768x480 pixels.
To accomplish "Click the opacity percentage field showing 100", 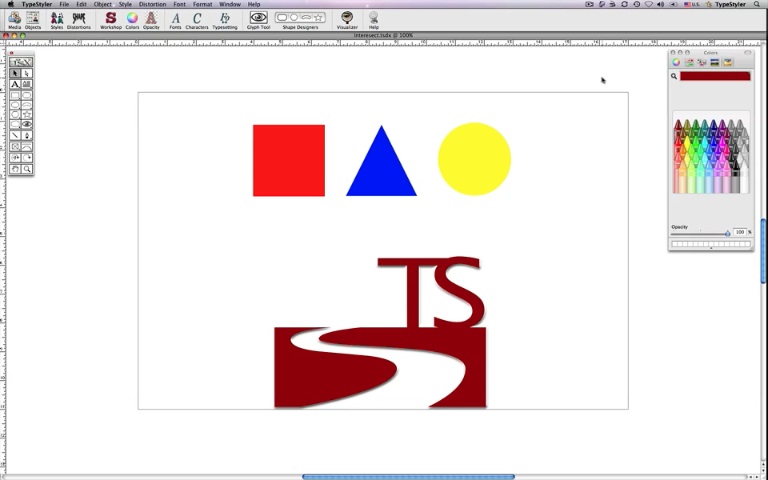I will click(x=740, y=232).
